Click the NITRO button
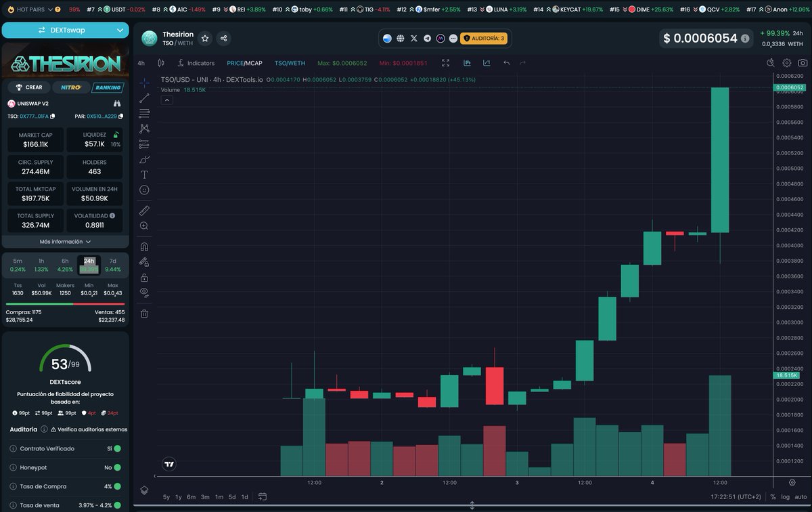Viewport: 812px width, 512px height. point(70,87)
